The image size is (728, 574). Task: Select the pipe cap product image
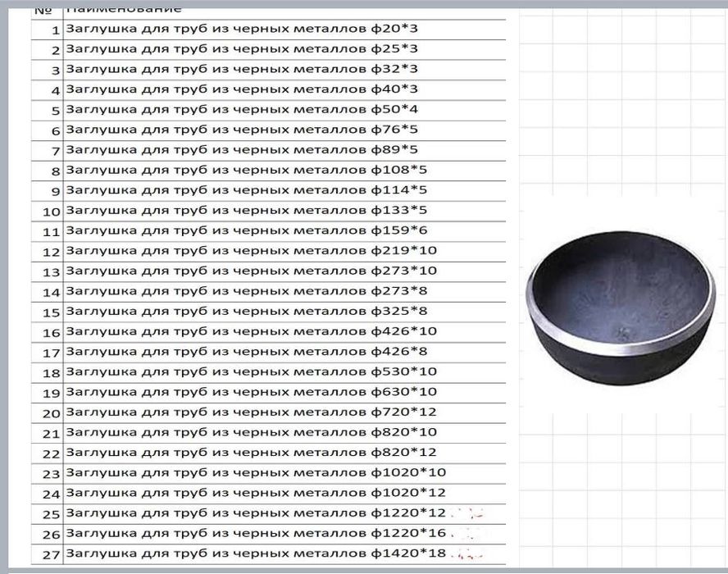point(621,307)
